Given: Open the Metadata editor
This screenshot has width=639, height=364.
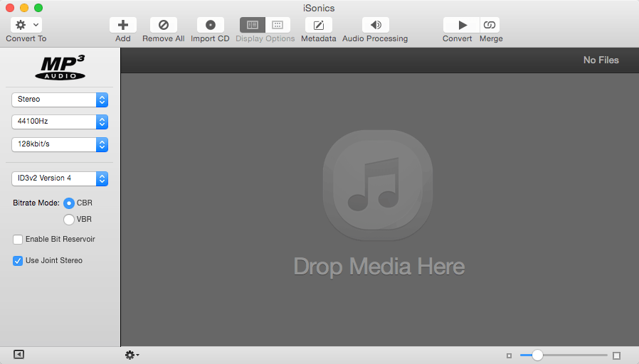Looking at the screenshot, I should (318, 25).
